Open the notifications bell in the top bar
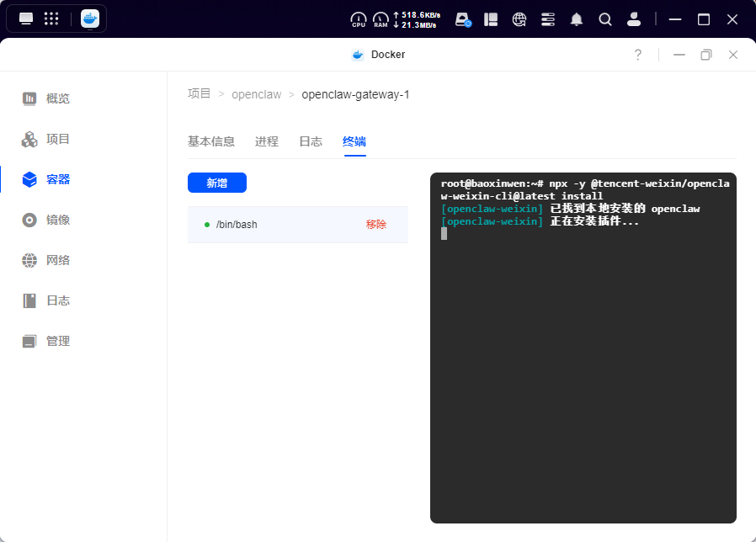Viewport: 756px width, 542px height. (x=577, y=19)
